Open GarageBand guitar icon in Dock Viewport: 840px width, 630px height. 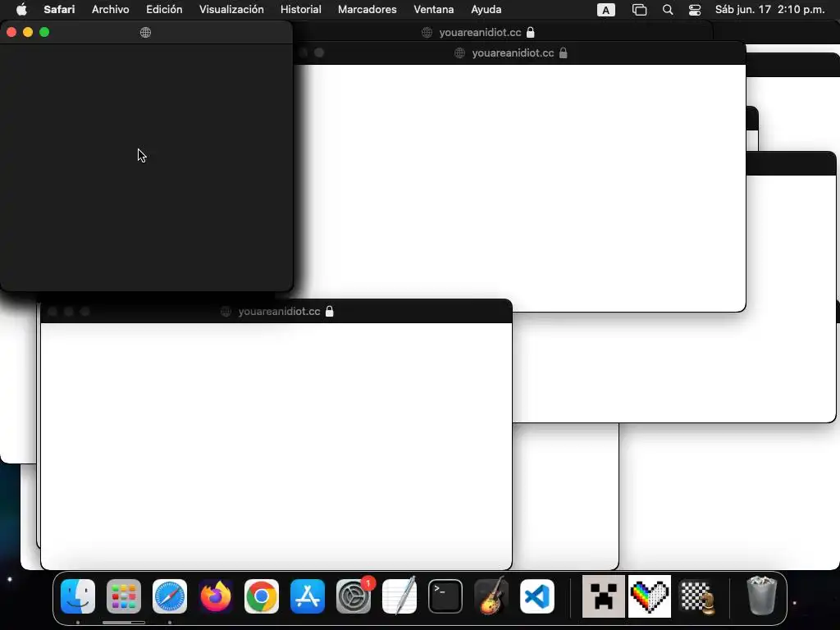point(491,596)
